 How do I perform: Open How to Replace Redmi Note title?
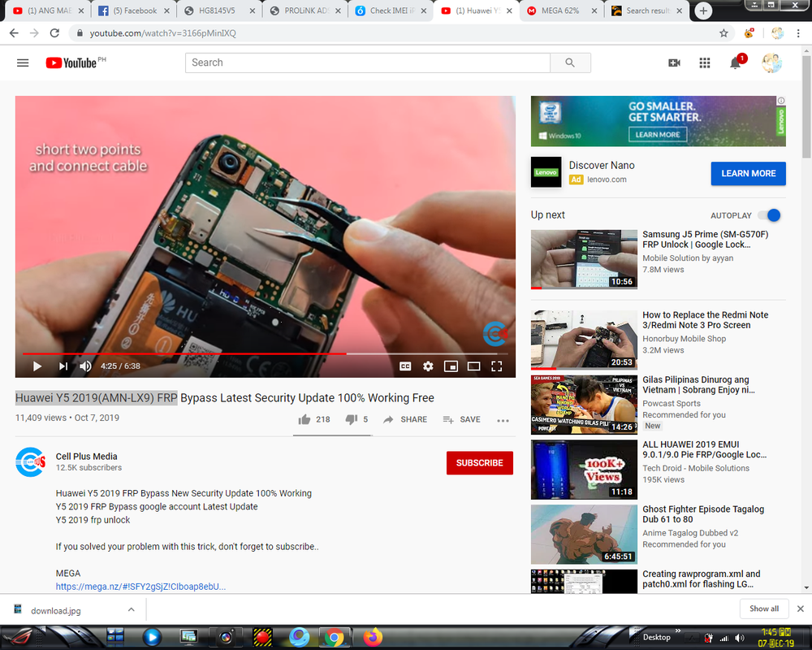[706, 320]
